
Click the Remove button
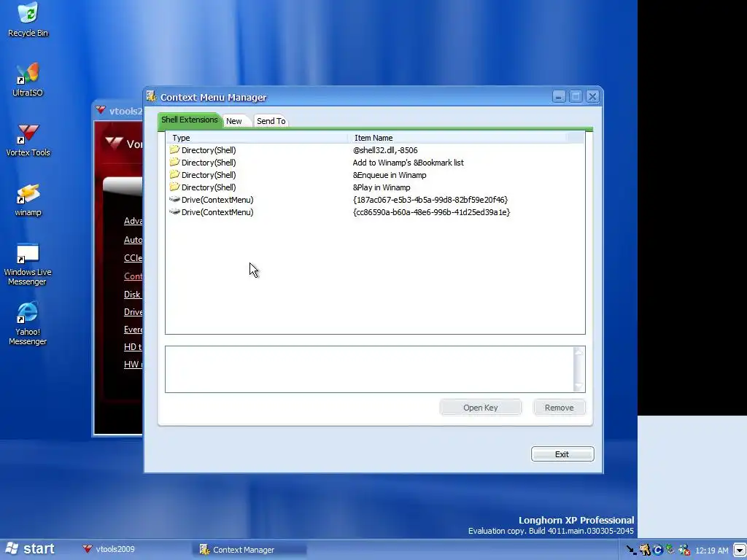point(560,408)
